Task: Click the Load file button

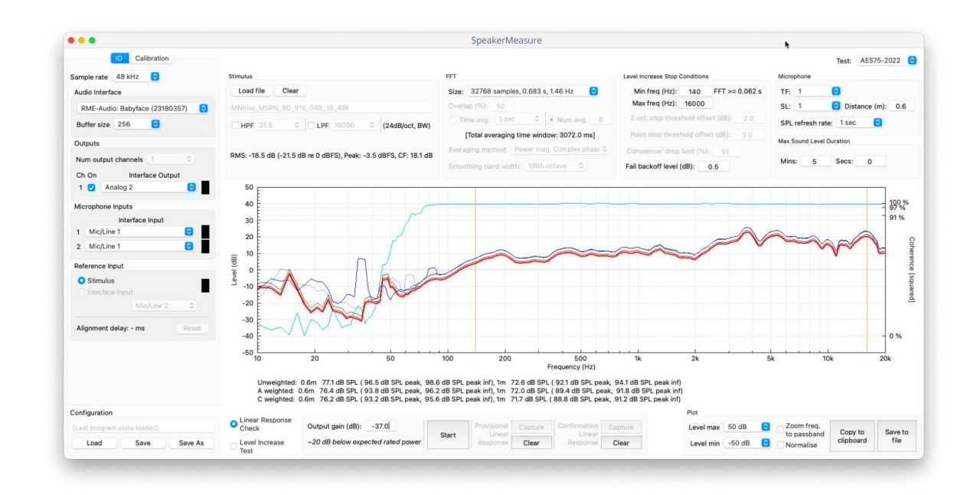Action: 250,90
